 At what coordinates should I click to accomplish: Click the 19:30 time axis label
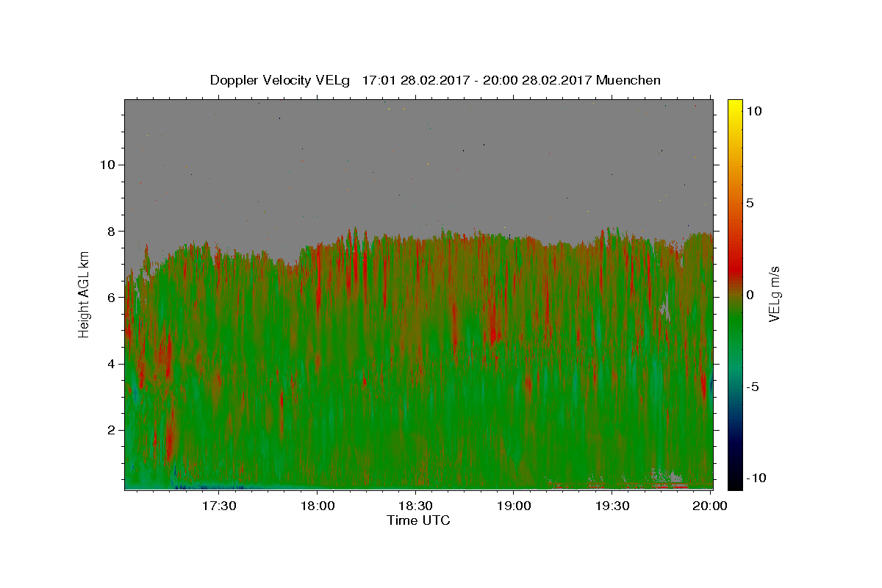[612, 506]
